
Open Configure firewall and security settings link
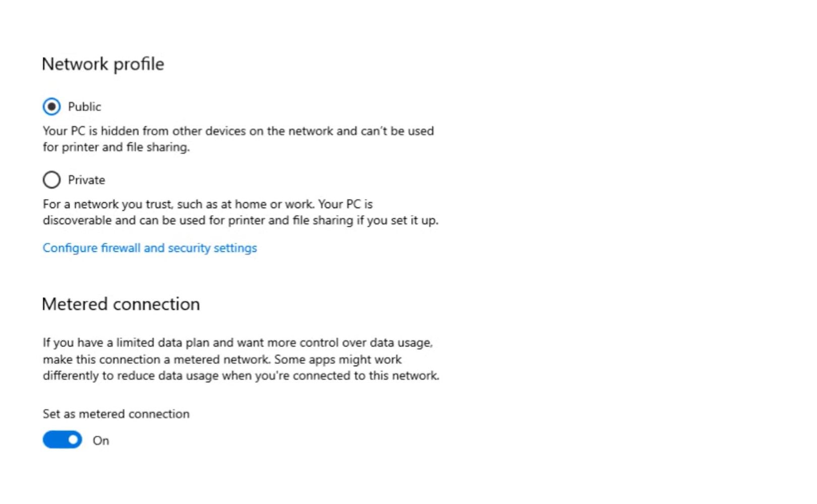pos(150,248)
